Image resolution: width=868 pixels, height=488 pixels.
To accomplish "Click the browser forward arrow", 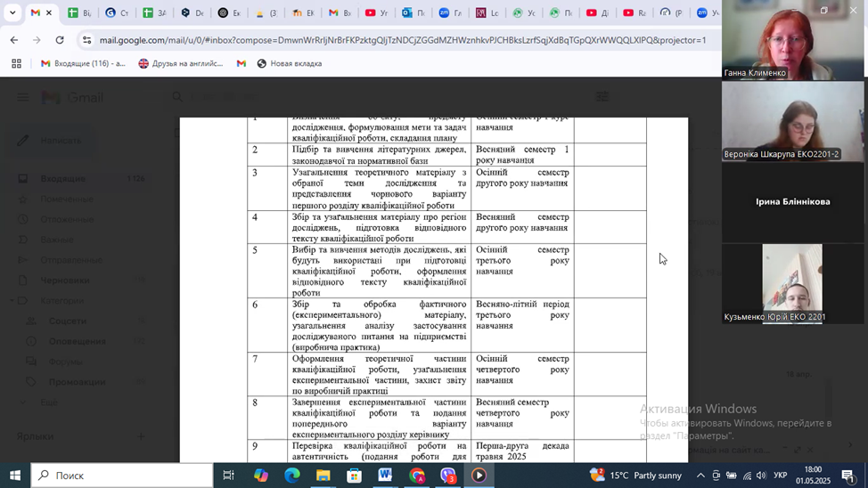I will pyautogui.click(x=37, y=40).
